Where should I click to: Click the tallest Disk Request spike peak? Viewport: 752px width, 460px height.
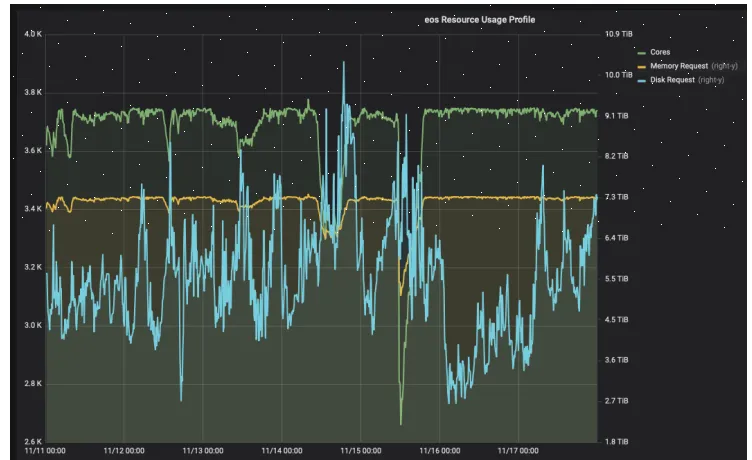coord(343,62)
